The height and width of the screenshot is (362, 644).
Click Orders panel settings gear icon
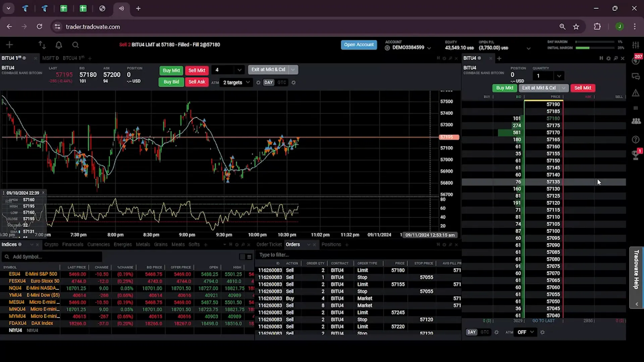pos(444,245)
